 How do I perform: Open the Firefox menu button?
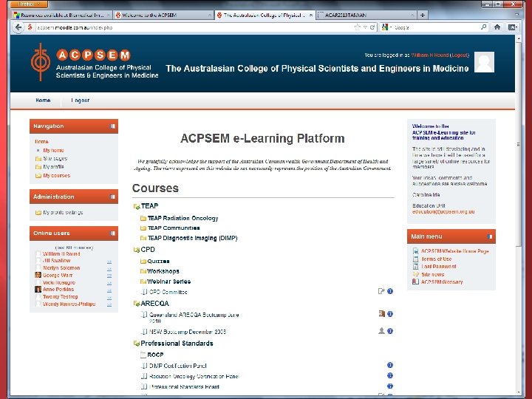pos(29,4)
